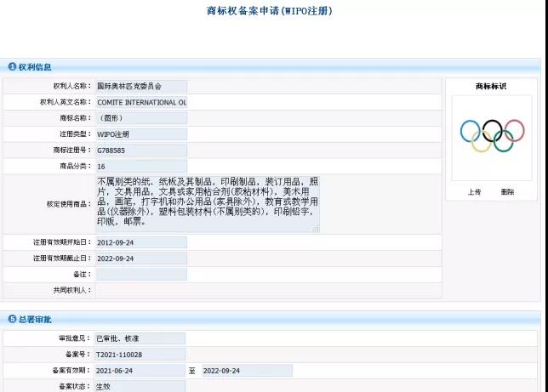Open the 注册有效期截止日 date field
The image size is (548, 392).
pyautogui.click(x=140, y=258)
